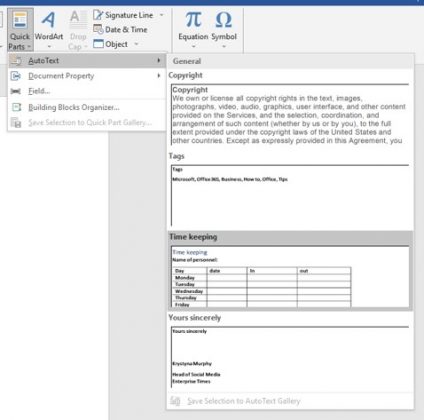The height and width of the screenshot is (420, 424).
Task: Insert Date & Time label
Action: coord(126,30)
